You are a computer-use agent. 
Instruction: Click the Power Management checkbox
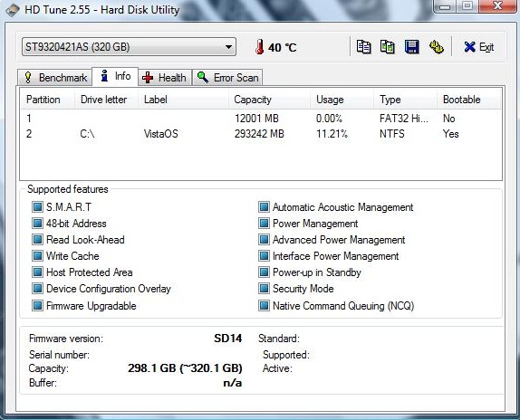tap(264, 224)
